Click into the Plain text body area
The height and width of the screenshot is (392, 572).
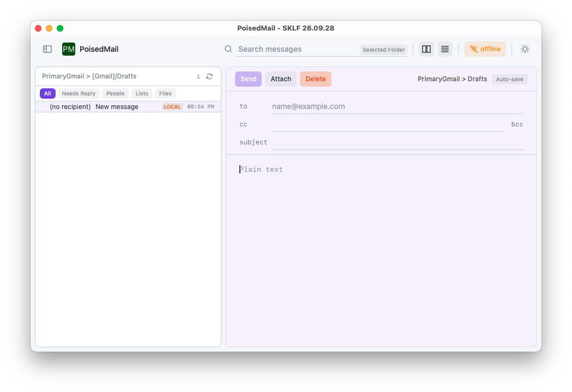click(381, 251)
